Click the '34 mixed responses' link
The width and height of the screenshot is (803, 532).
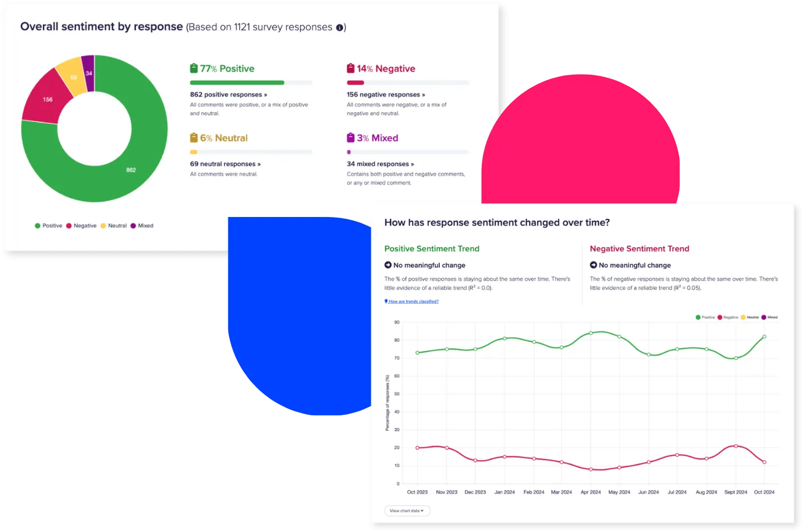point(380,163)
